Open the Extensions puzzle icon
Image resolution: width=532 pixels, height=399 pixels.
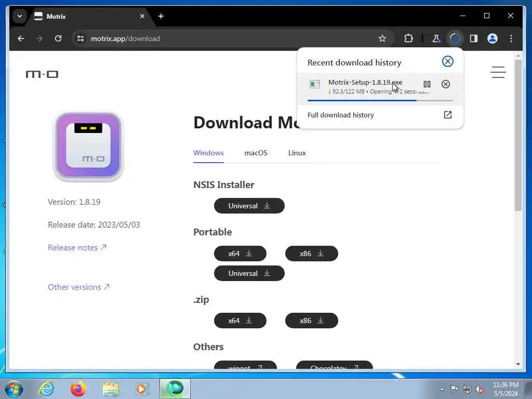coord(408,38)
